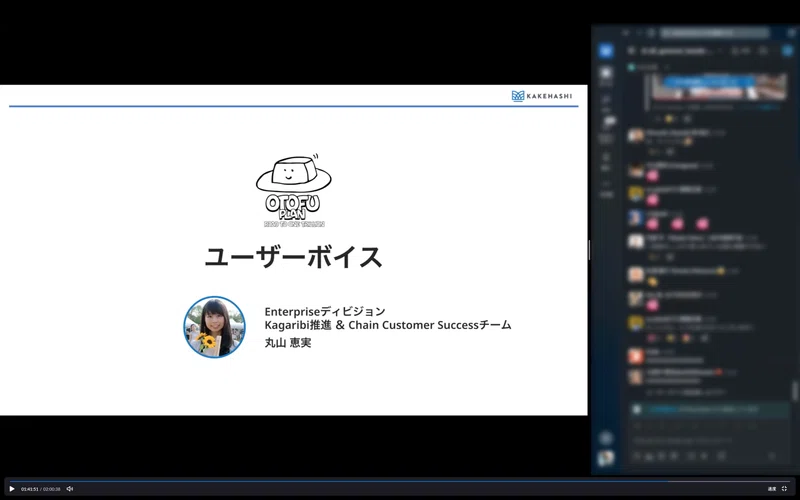Click the divider handle between slide and chat
Screen dimensions: 800x500
(589, 250)
